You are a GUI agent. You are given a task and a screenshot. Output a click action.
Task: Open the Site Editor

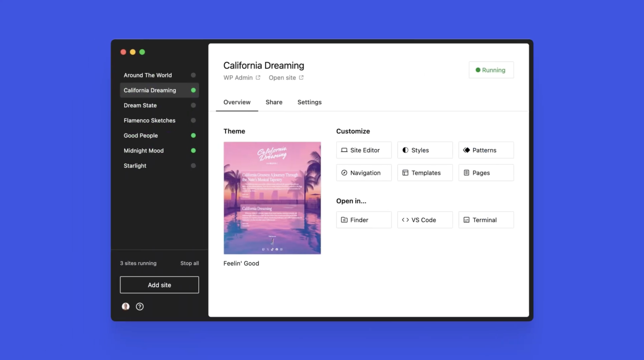[364, 150]
